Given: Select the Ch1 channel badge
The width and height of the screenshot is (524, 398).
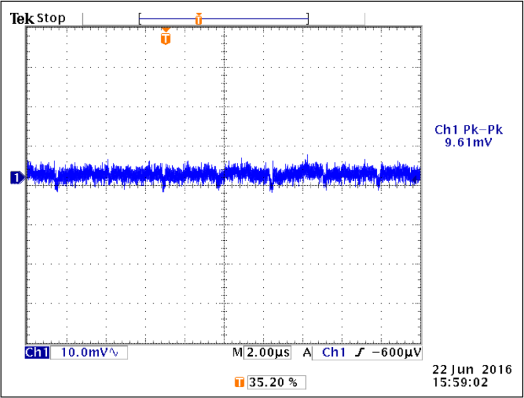Looking at the screenshot, I should [x=37, y=353].
